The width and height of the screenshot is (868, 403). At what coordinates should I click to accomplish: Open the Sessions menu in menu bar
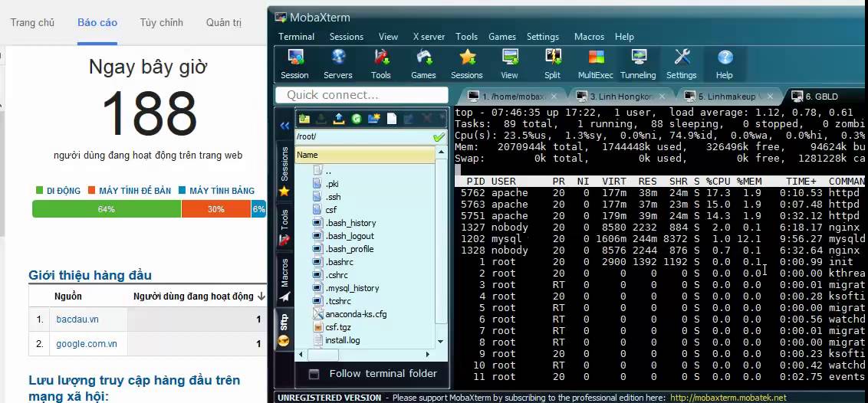point(347,37)
